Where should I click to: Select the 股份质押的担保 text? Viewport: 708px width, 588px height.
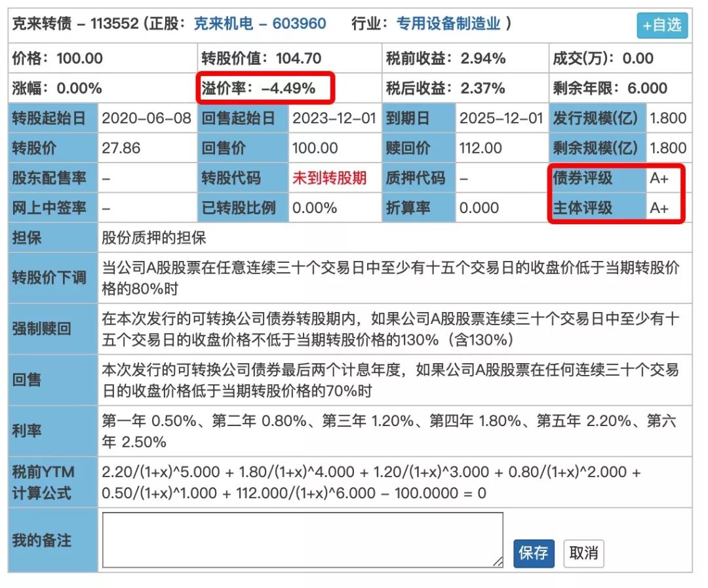(153, 237)
